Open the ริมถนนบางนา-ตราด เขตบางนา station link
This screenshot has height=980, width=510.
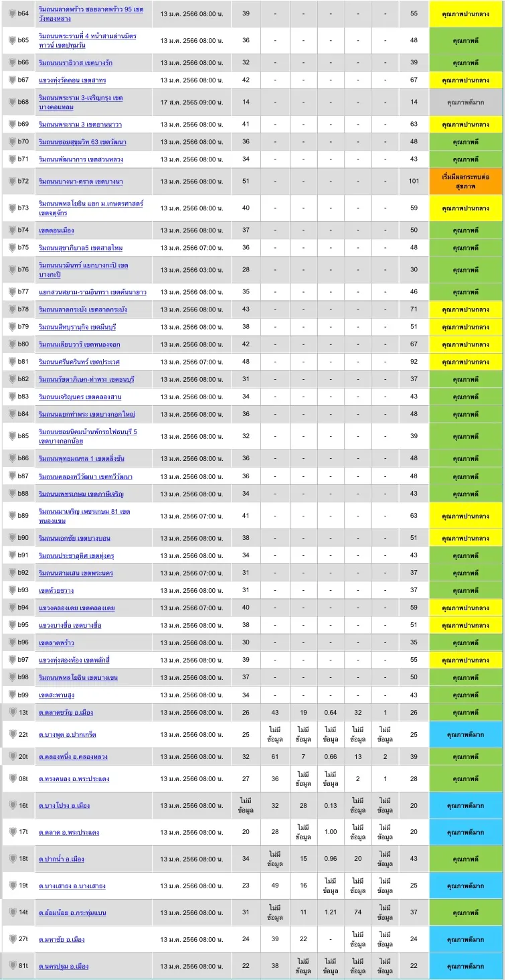[x=80, y=182]
